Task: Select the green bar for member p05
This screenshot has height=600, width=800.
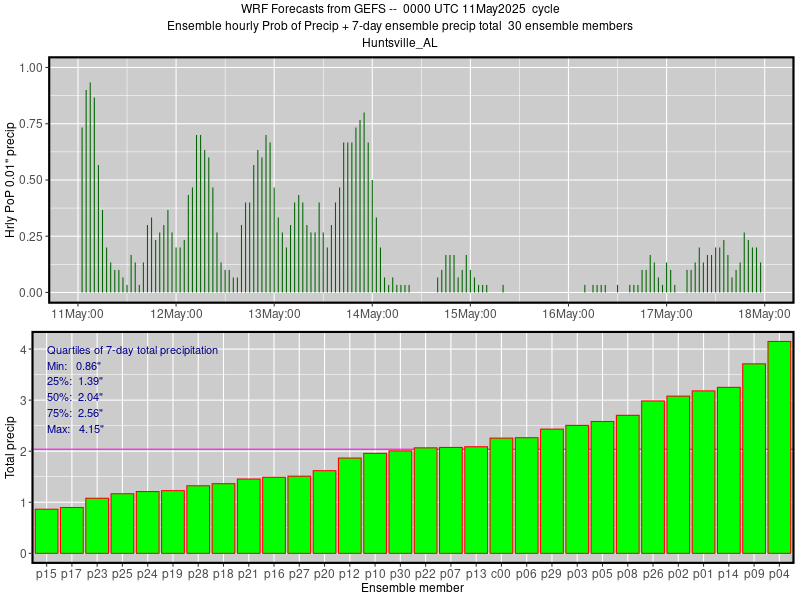Action: click(603, 487)
